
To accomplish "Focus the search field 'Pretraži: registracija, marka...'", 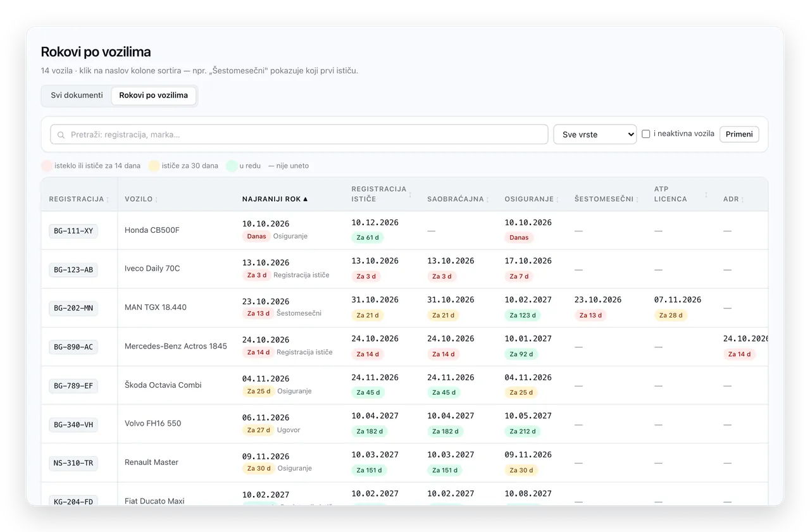I will 299,134.
